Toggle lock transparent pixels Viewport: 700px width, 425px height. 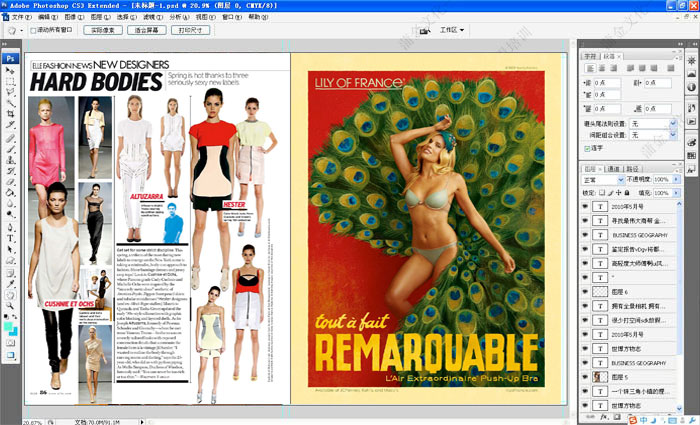(x=602, y=193)
